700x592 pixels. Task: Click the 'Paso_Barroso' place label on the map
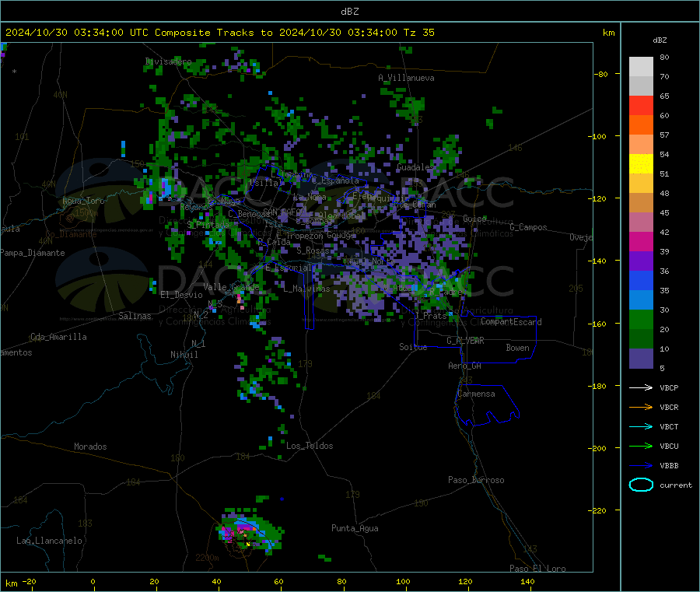click(x=476, y=481)
